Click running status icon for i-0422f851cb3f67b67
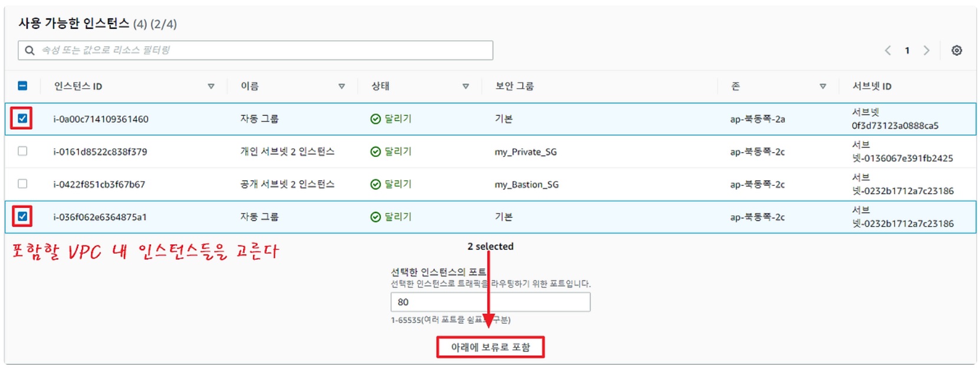Viewport: 980px width, 370px height. [x=375, y=184]
